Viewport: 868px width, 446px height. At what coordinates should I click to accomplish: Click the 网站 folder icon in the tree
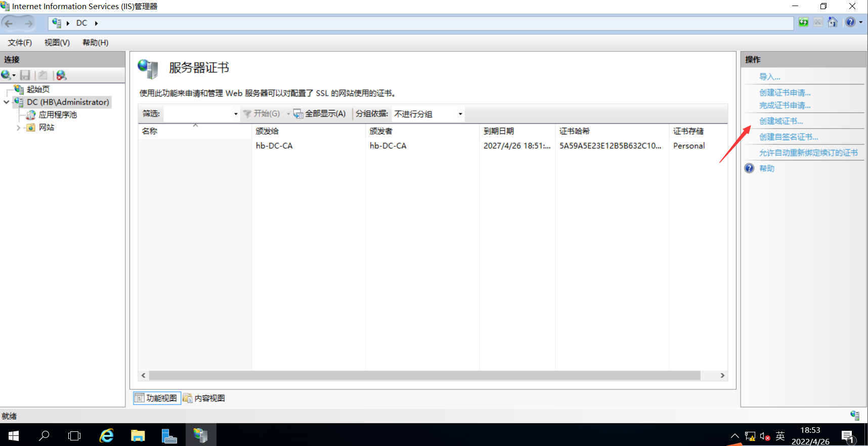tap(31, 128)
